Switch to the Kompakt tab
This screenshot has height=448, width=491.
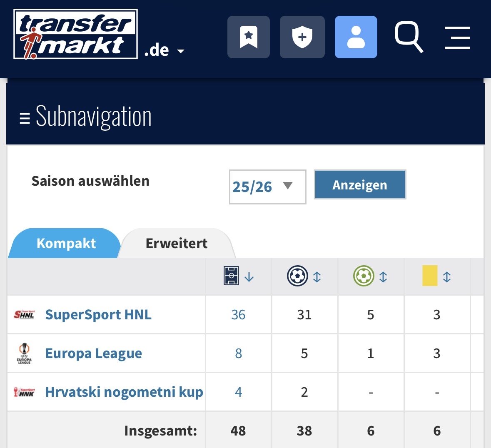(x=66, y=243)
